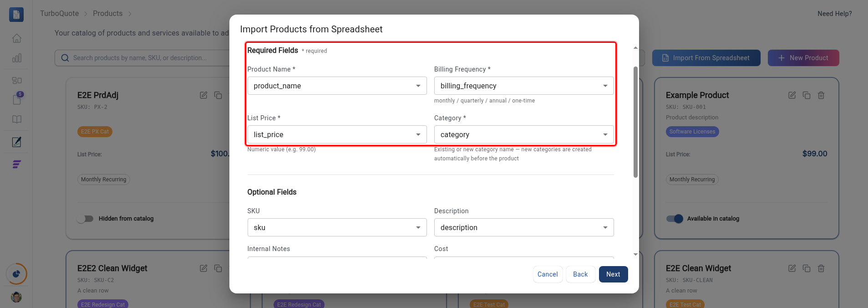Open the circular progress pie sidebar icon
Screen dimensions: 868x308
click(16, 274)
